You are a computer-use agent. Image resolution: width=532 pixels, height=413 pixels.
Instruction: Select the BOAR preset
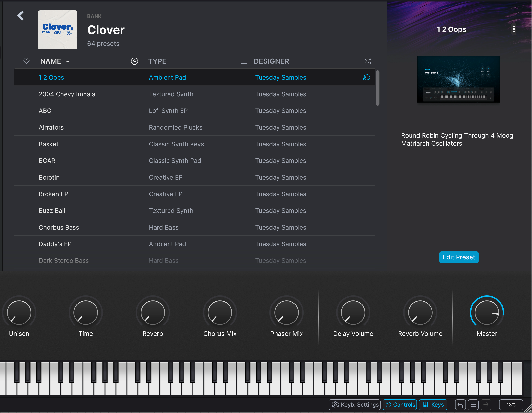point(194,161)
